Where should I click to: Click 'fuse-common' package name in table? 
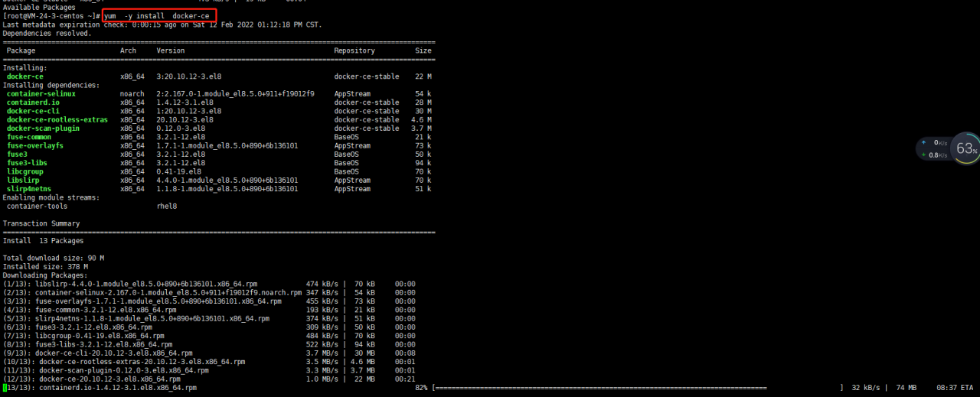click(x=28, y=137)
